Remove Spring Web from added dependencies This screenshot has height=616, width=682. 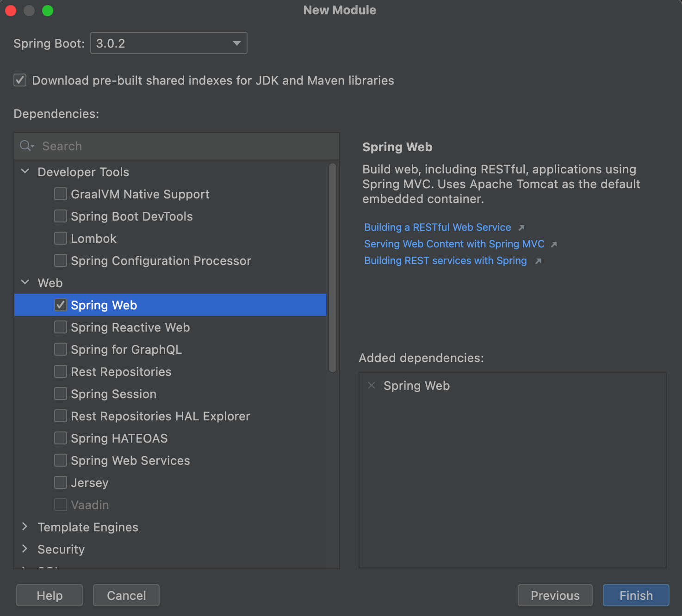coord(371,385)
